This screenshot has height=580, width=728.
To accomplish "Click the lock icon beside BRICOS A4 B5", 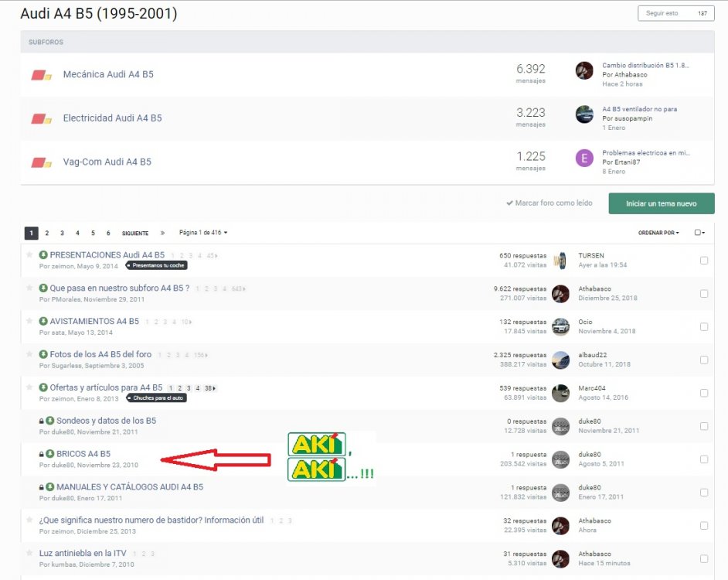I will [41, 454].
